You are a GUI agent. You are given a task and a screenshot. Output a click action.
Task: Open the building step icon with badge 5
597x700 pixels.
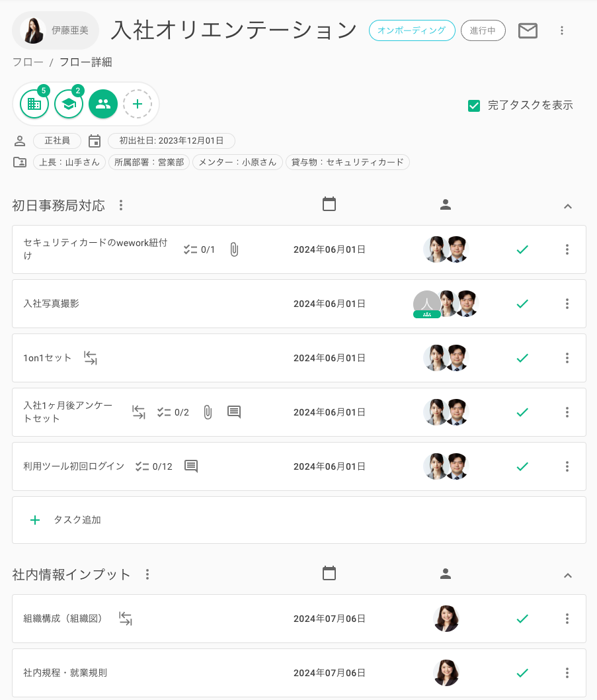pos(34,104)
